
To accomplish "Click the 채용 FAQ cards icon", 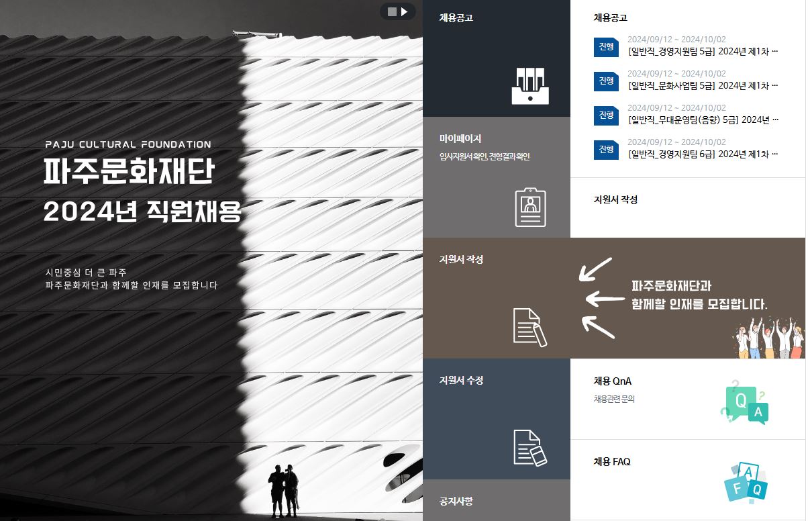I will (x=745, y=481).
